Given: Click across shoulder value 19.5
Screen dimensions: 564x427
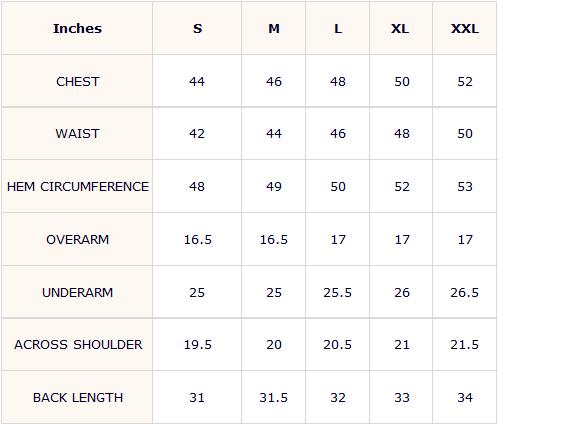Looking at the screenshot, I should 197,345.
